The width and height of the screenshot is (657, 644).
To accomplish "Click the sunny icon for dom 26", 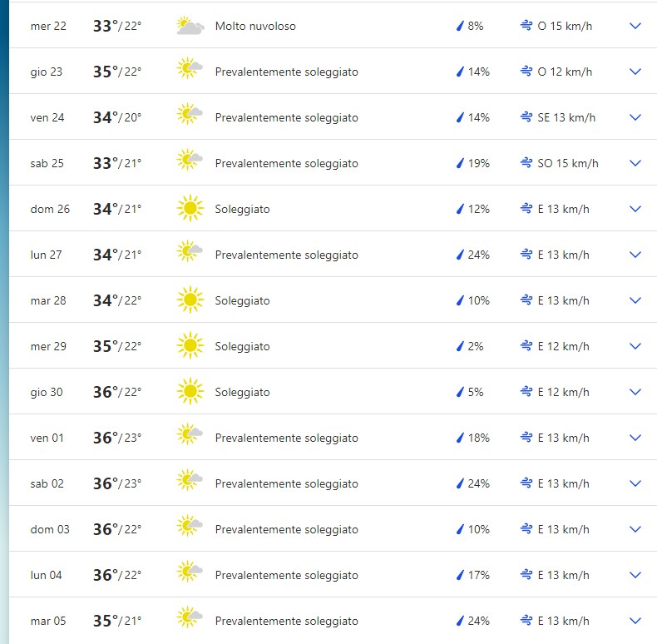I will pos(190,209).
